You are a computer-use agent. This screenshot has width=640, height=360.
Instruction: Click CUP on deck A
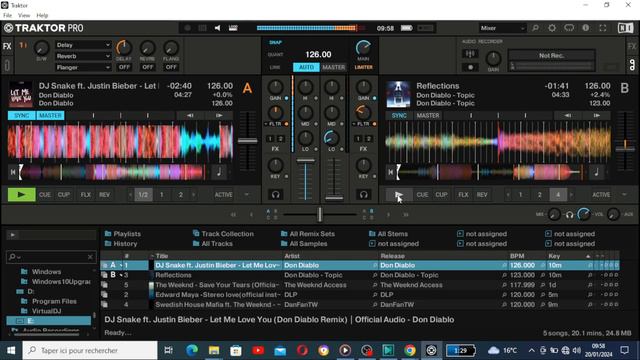pyautogui.click(x=64, y=195)
